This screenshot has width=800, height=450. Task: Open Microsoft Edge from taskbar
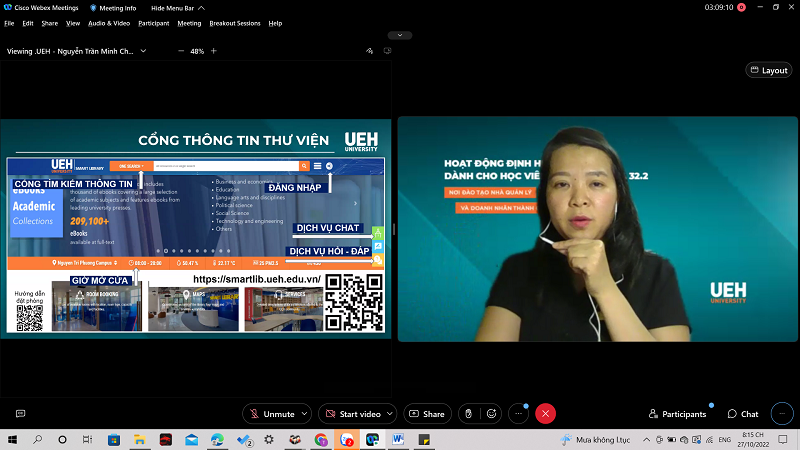217,440
